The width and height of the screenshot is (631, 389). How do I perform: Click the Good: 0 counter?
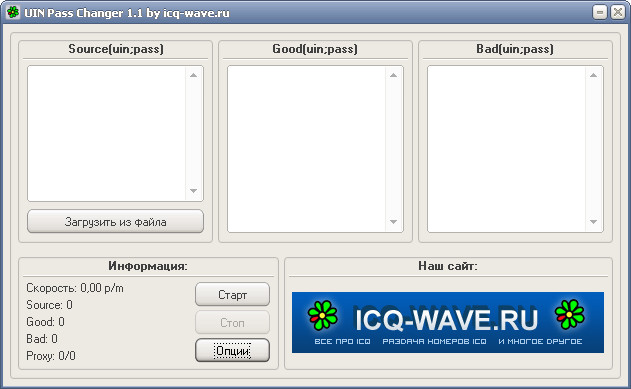(45, 322)
